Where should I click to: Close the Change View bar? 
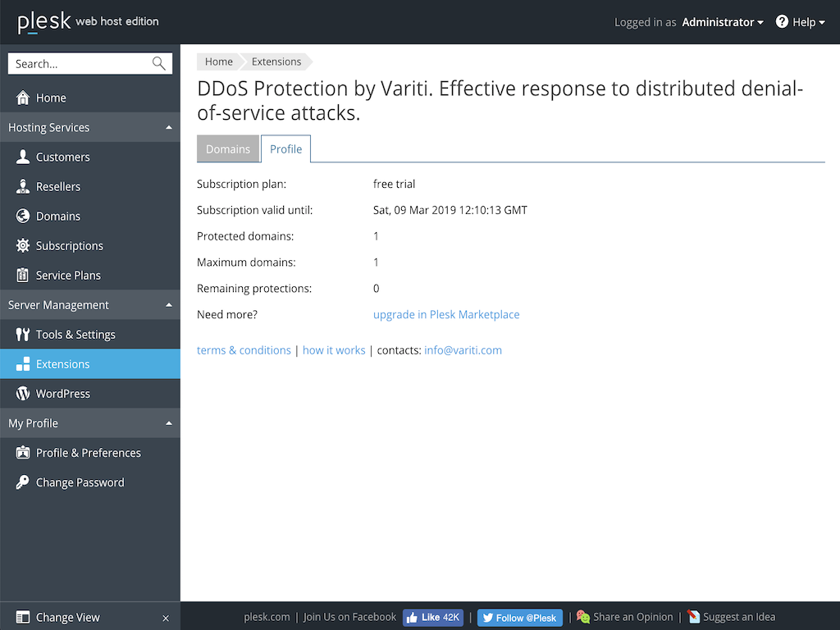(x=166, y=618)
